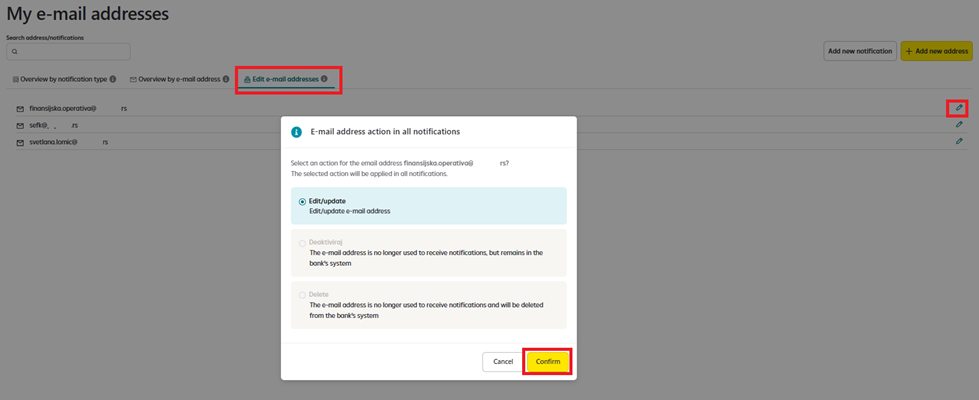Click the blue info icon in dialog header

(x=297, y=131)
